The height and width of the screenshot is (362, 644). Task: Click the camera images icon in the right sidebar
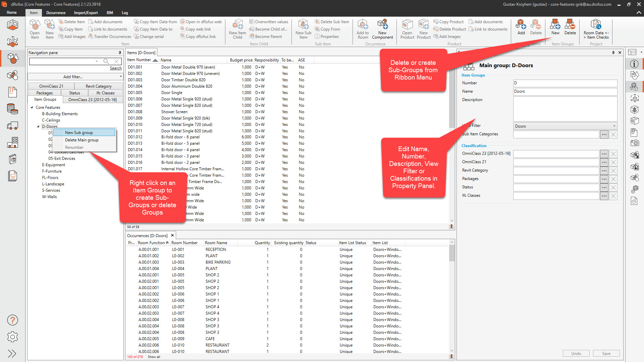[x=634, y=143]
